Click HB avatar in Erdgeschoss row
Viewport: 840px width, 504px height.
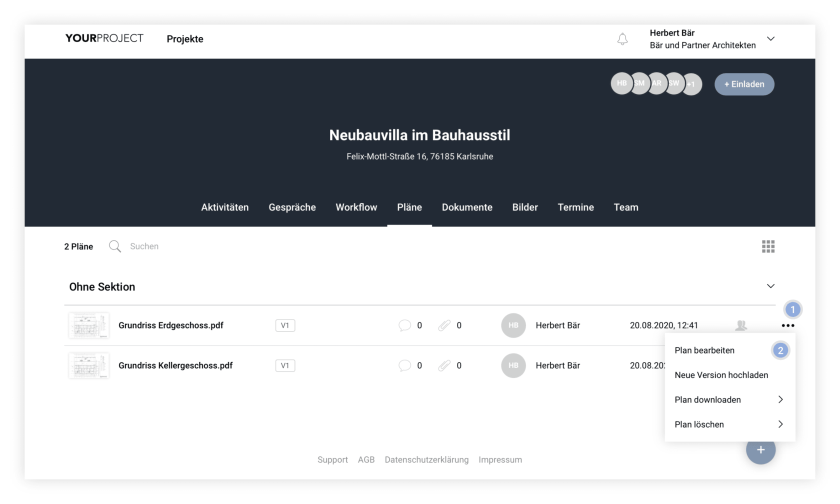coord(513,325)
